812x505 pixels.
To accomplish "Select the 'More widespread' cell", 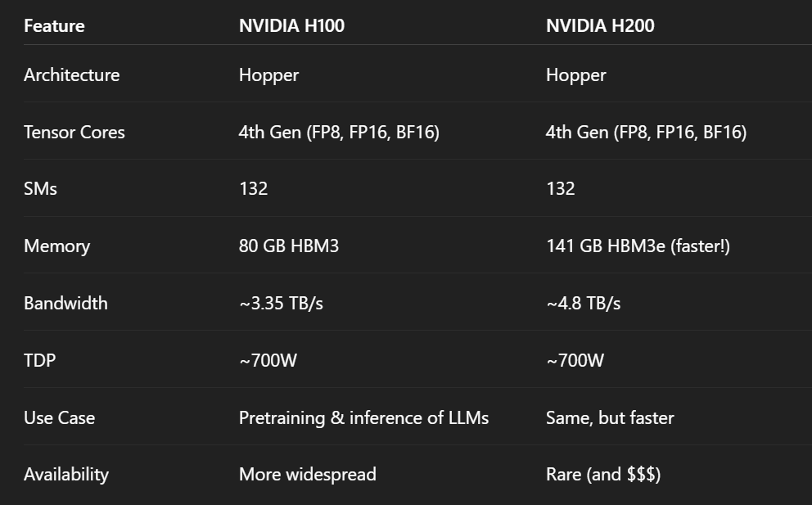I will pos(308,475).
